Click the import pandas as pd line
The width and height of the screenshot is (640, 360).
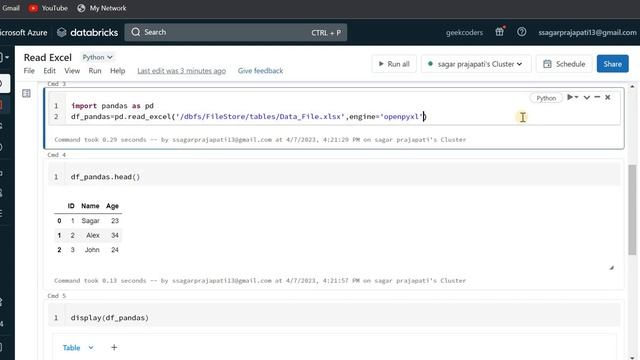[x=112, y=106]
